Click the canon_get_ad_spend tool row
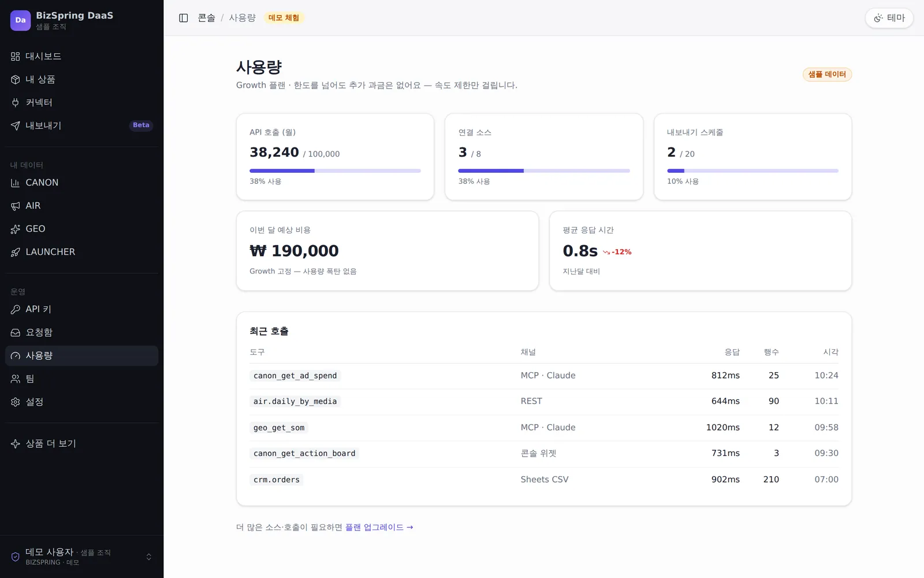Viewport: 924px width, 578px height. pos(544,376)
